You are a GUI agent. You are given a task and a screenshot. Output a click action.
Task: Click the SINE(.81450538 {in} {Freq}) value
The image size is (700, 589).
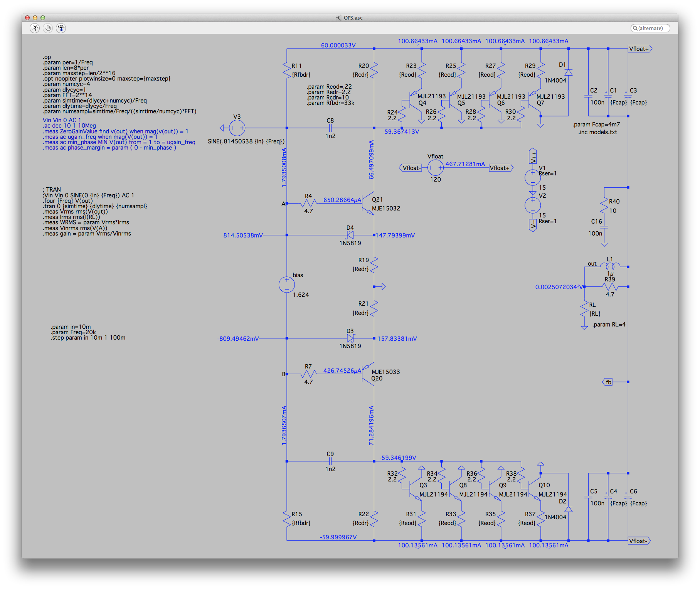(x=246, y=141)
